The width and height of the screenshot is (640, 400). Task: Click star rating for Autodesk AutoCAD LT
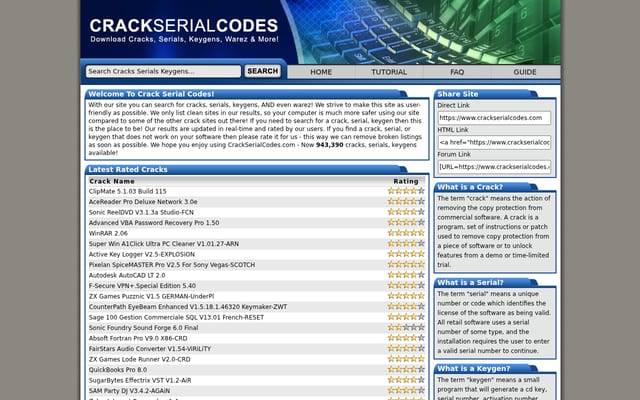(406, 275)
